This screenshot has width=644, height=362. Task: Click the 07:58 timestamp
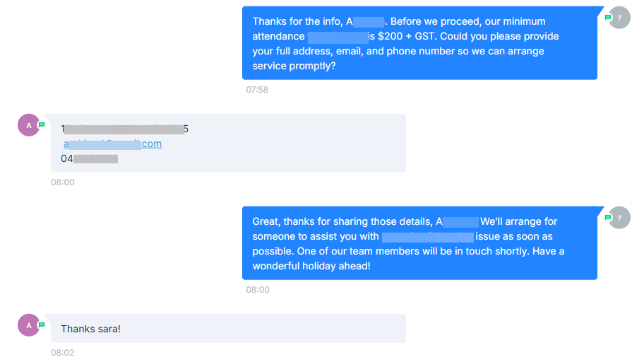tap(257, 90)
